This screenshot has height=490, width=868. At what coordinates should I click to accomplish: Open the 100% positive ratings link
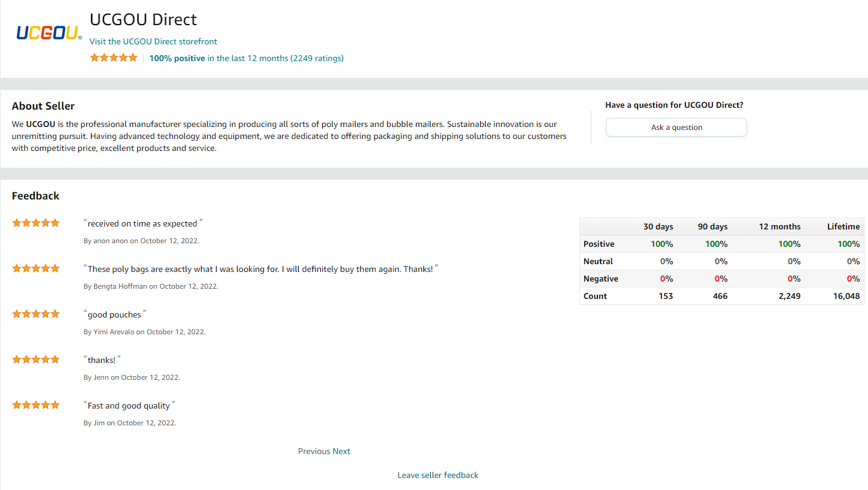coord(247,58)
